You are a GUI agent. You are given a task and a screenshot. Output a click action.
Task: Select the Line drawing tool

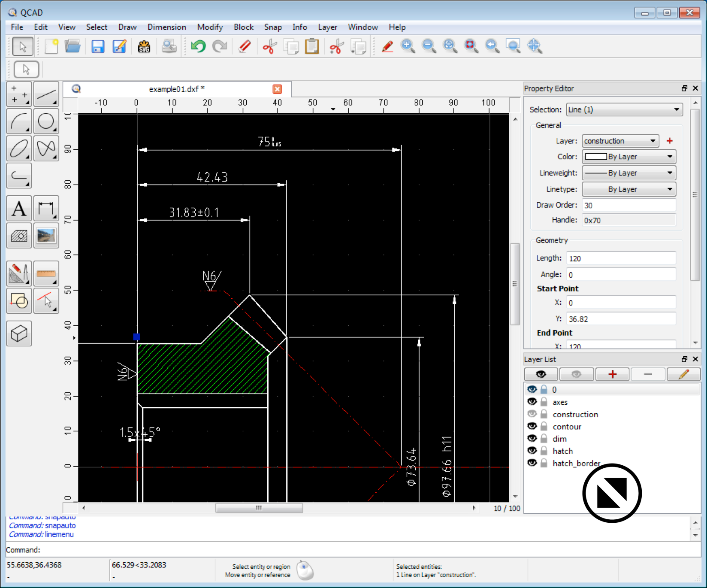pos(46,94)
